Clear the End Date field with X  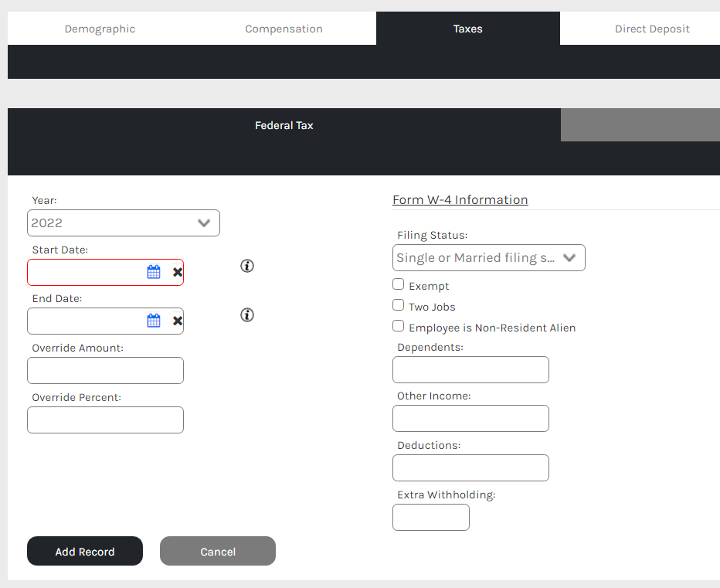tap(178, 321)
